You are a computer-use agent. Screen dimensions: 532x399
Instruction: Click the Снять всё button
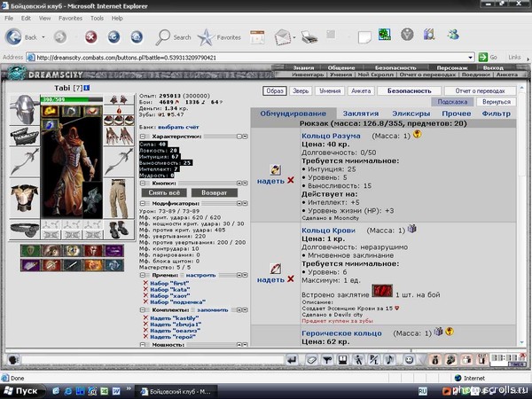(x=164, y=192)
